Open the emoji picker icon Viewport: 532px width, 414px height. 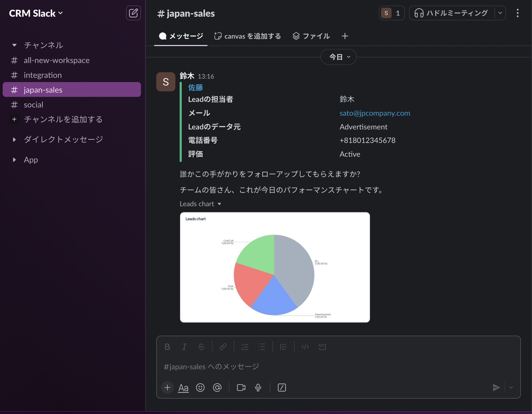pos(200,388)
